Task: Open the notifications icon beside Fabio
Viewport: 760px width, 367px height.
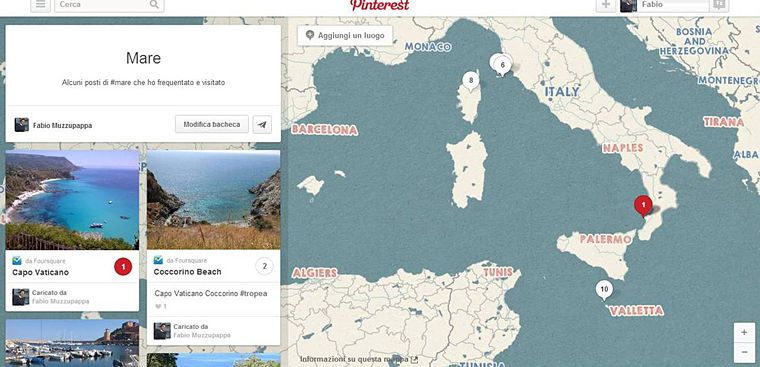Action: click(719, 4)
